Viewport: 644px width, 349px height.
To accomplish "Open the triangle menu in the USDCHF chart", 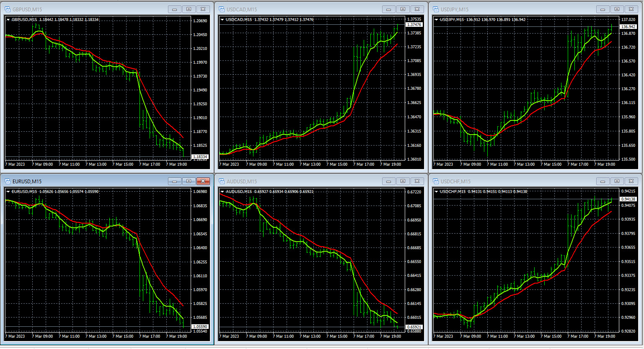I will (x=437, y=192).
